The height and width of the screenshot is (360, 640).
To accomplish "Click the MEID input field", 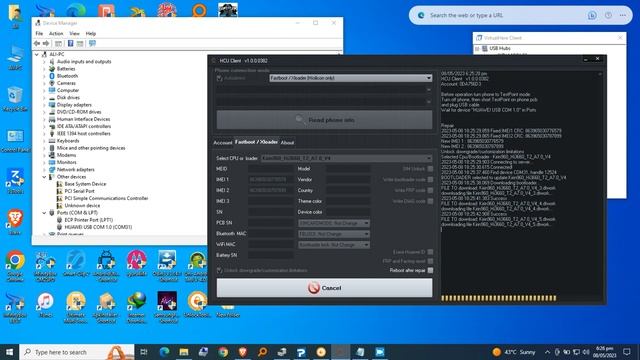I will (271, 169).
